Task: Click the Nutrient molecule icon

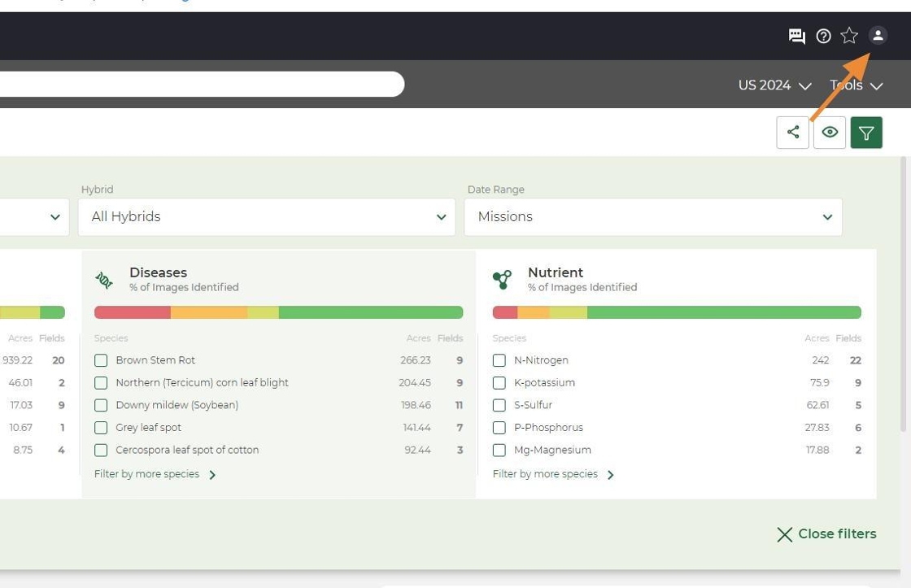Action: 503,280
